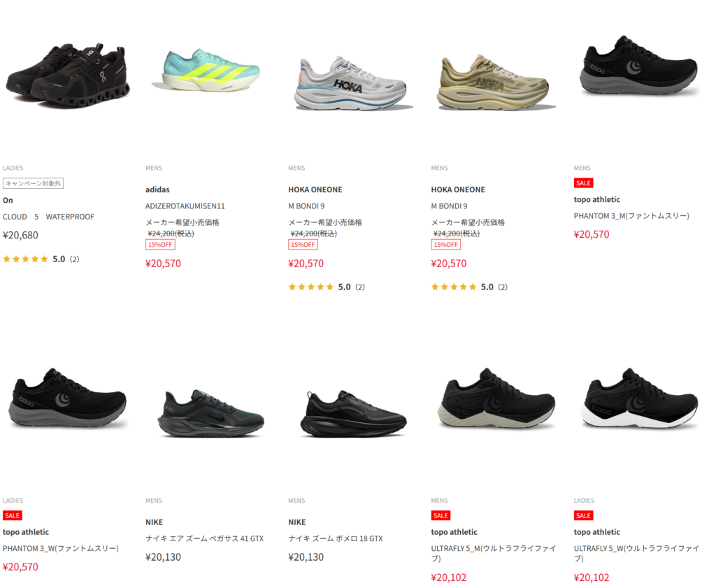
Task: Open the Nike Pegasus 41 GTX shoe image
Action: [x=210, y=413]
